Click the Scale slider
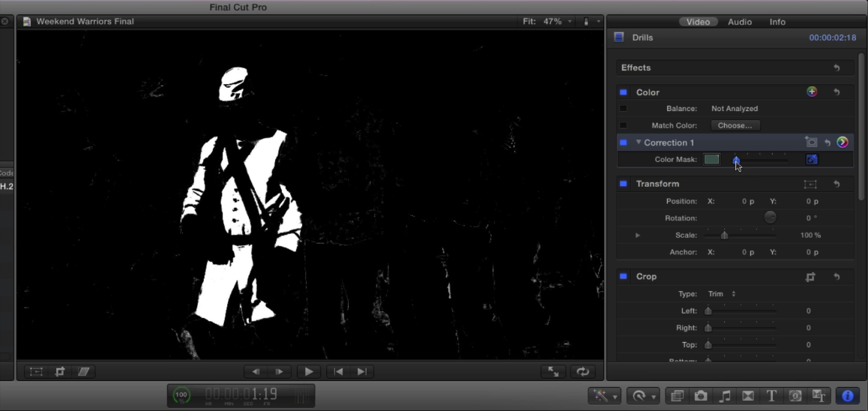 coord(740,235)
